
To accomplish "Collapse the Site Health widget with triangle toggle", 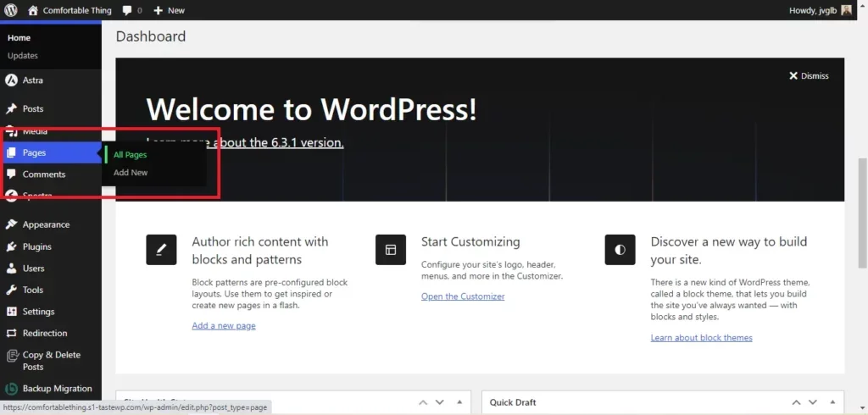I will (x=459, y=402).
